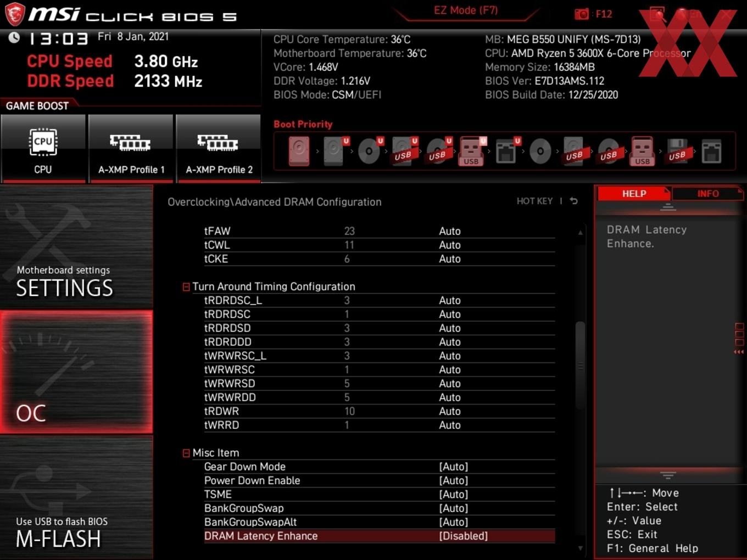Select the tRDRDDD Auto value field
The width and height of the screenshot is (747, 560).
tap(450, 342)
